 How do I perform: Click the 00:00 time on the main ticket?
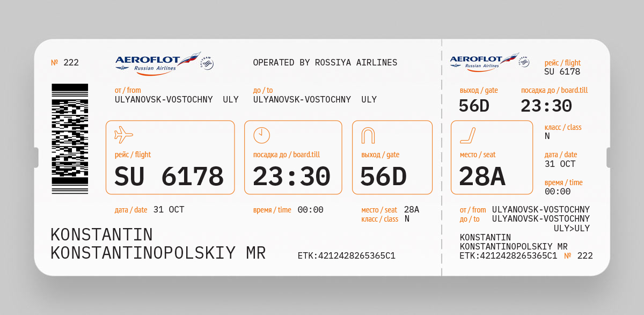pyautogui.click(x=310, y=210)
